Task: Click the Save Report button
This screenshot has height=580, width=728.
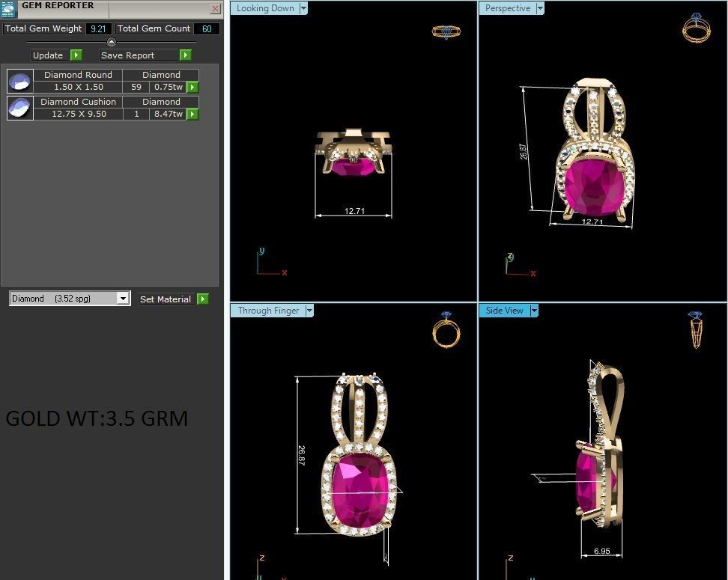Action: [139, 55]
